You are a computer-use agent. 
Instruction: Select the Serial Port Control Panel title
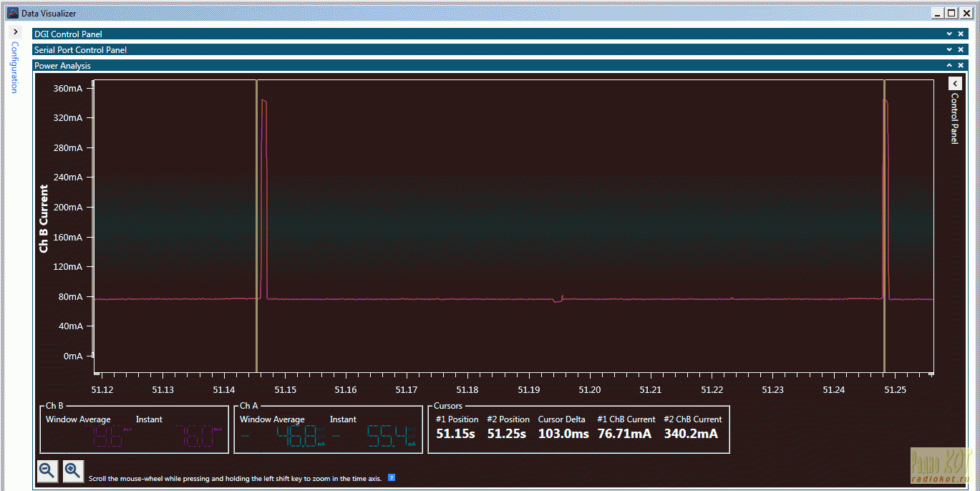click(x=80, y=49)
